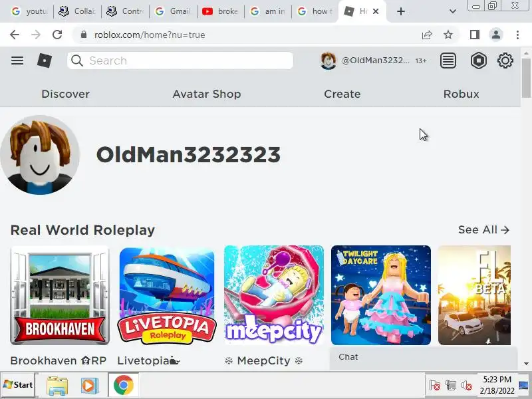Screen dimensions: 532x399
Task: Click the network tray icon
Action: click(x=451, y=386)
